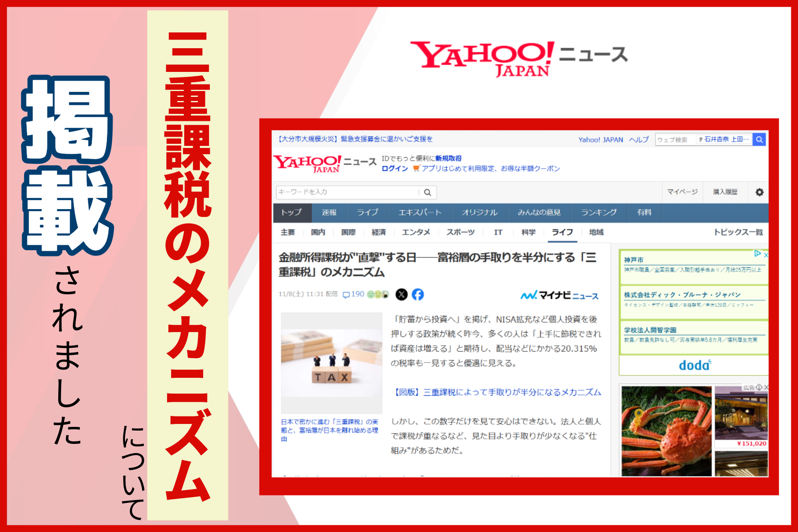This screenshot has height=532, width=798.
Task: Click the ウェブ検索 input field
Action: 676,140
